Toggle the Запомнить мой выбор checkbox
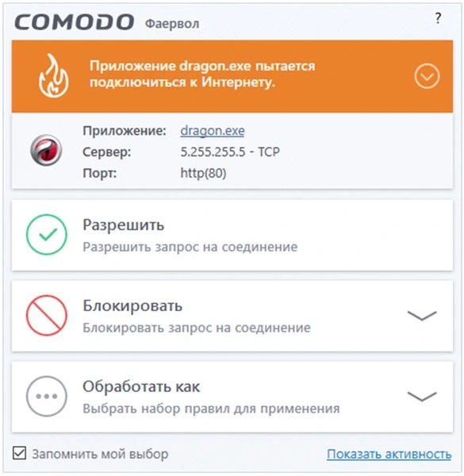The height and width of the screenshot is (476, 464). [19, 453]
